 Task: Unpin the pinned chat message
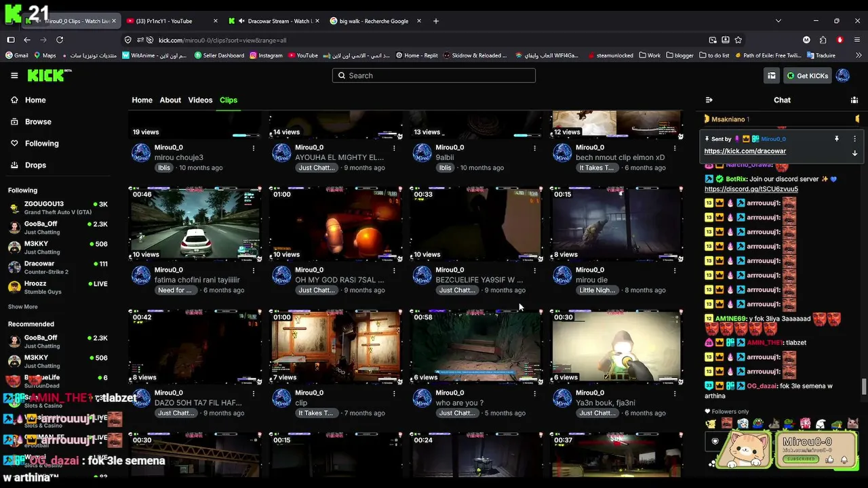coord(837,139)
